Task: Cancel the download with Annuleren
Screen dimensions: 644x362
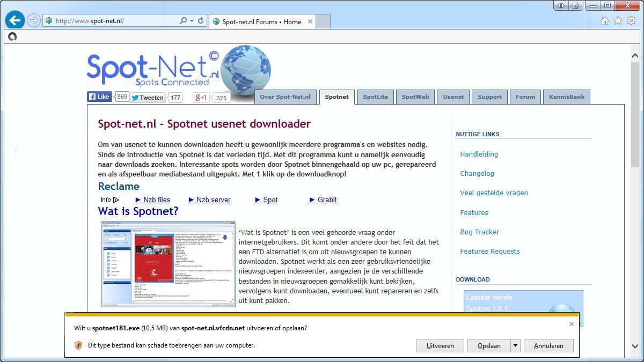Action: [548, 345]
